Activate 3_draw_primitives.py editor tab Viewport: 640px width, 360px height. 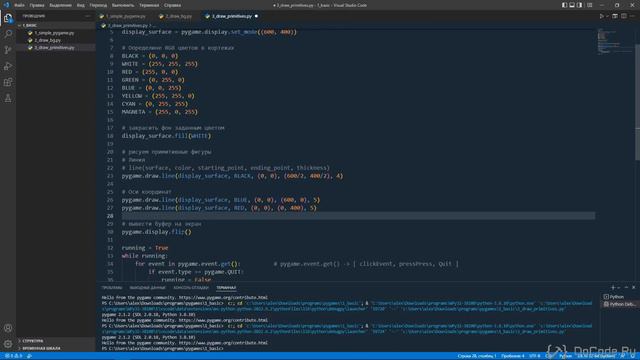click(232, 16)
